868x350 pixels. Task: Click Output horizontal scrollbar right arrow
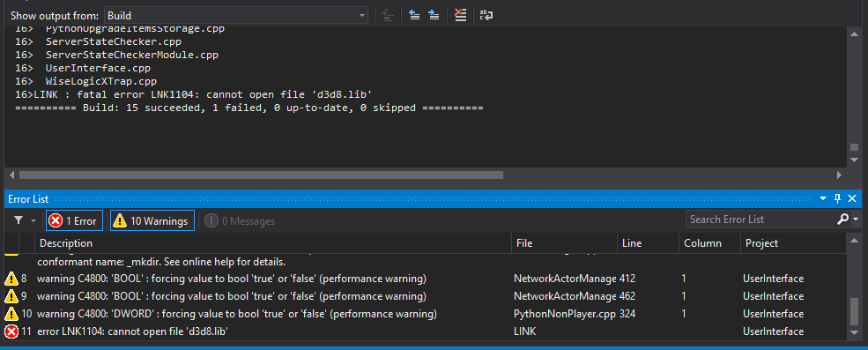839,175
